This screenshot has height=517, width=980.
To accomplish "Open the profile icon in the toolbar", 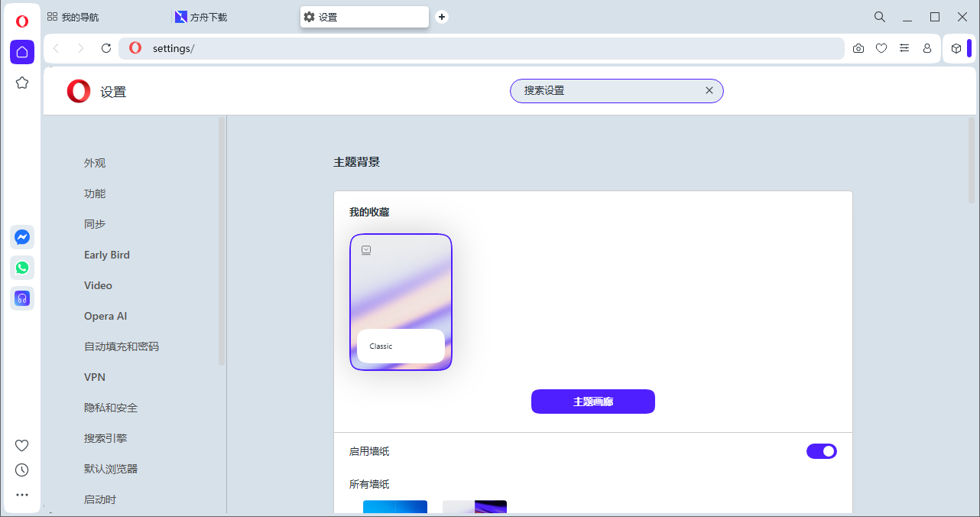I will click(927, 48).
